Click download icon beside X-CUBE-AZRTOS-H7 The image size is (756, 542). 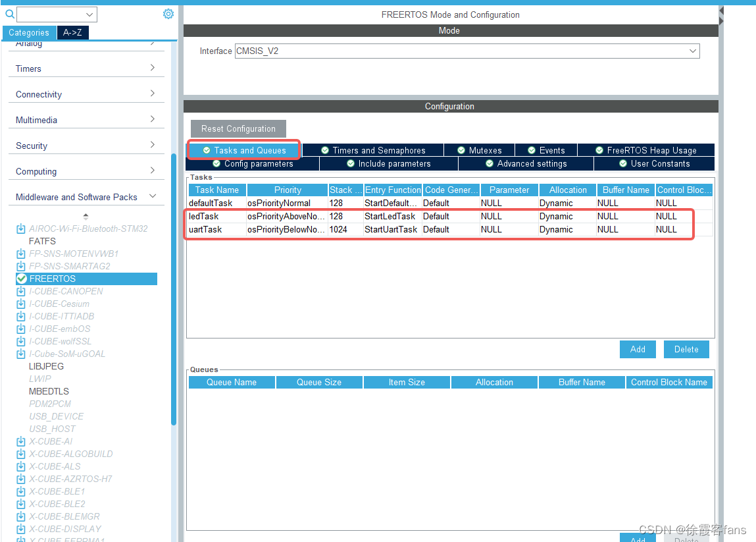pos(21,479)
